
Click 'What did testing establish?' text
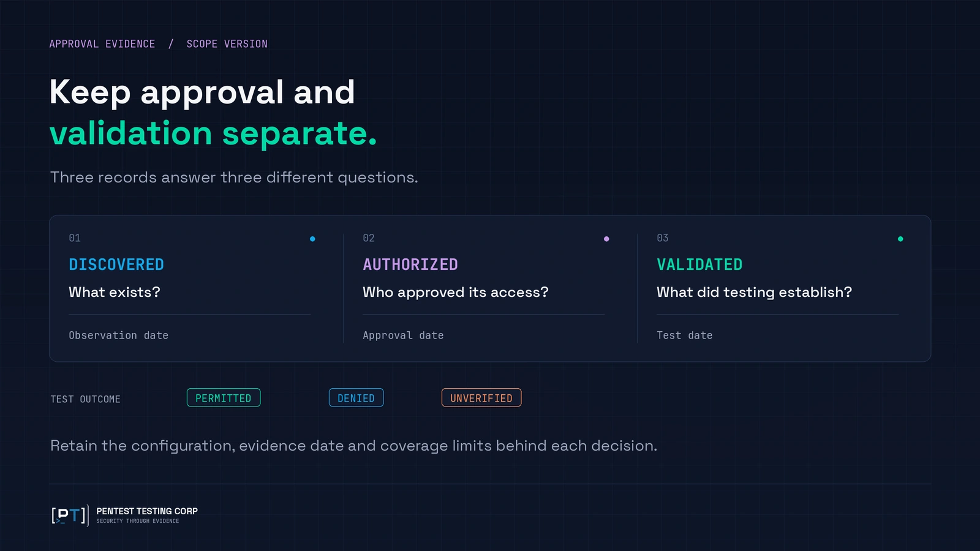754,293
